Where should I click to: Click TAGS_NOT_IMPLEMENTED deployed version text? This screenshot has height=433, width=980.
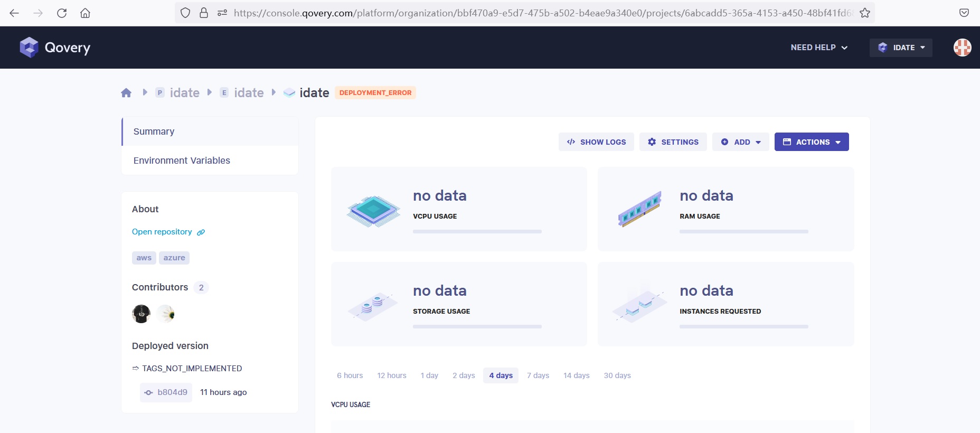[192, 369]
